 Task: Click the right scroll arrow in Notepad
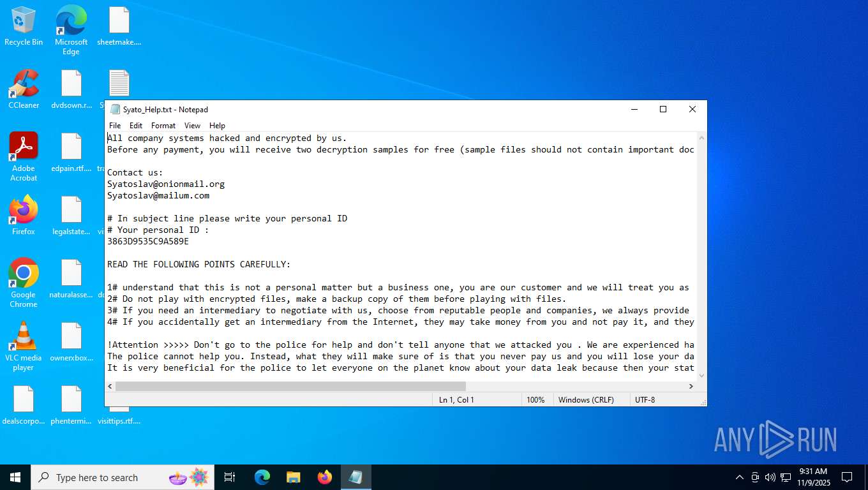pos(691,386)
